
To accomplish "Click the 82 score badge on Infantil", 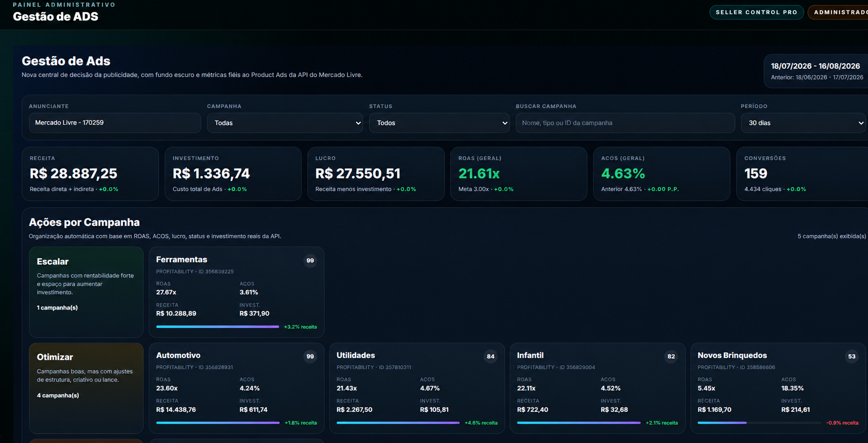I will [671, 356].
